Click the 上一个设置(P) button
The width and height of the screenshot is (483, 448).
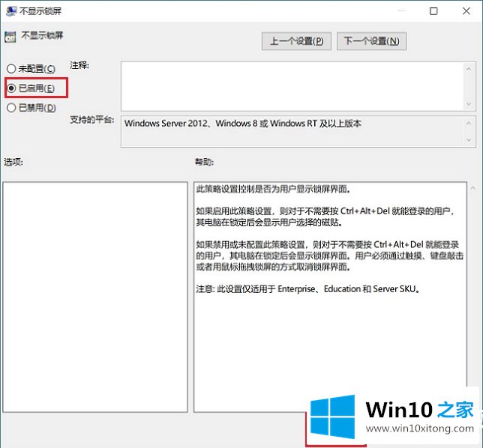[296, 41]
